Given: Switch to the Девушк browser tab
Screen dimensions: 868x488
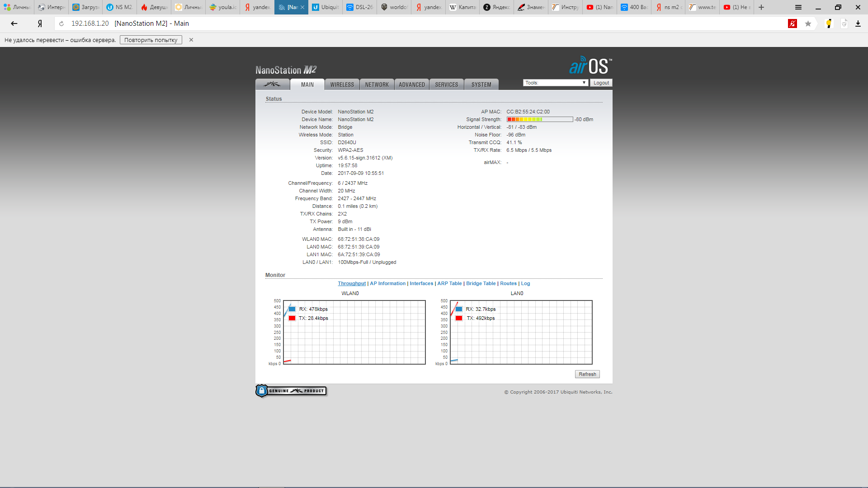Looking at the screenshot, I should 154,7.
